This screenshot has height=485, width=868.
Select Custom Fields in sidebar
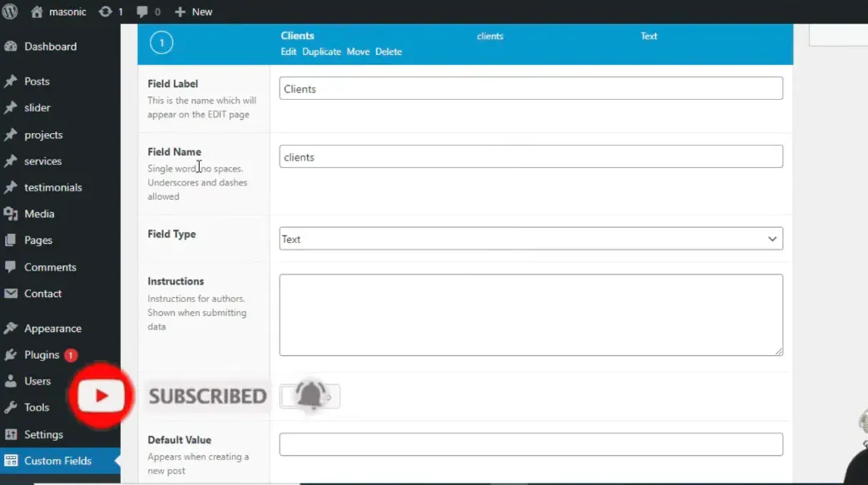click(x=57, y=461)
